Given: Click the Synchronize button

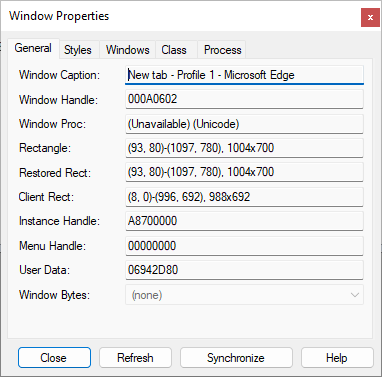Looking at the screenshot, I should (236, 358).
